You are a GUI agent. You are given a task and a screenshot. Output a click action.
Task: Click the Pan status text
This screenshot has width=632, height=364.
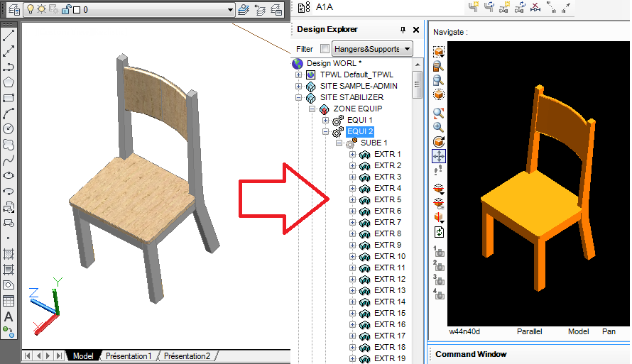point(609,332)
